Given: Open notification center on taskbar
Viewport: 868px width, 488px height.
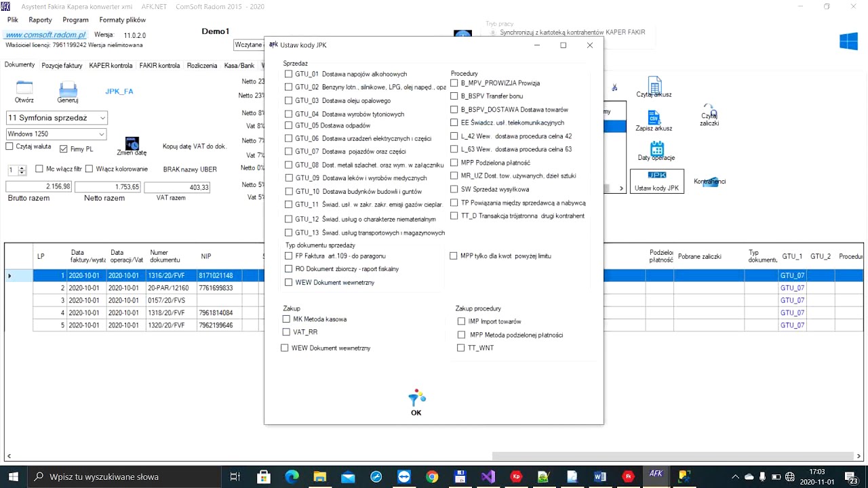Looking at the screenshot, I should 852,476.
